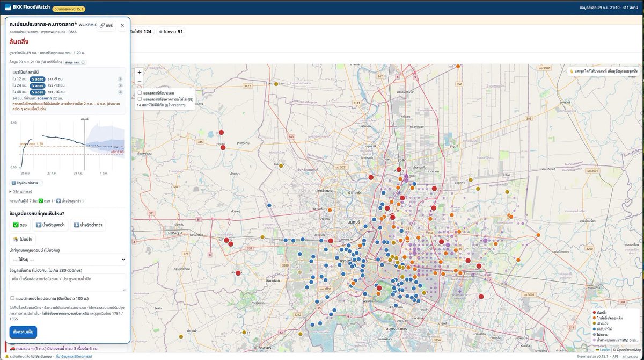644x360 pixels.
Task: Share station via the แชร์ link button
Action: click(105, 25)
